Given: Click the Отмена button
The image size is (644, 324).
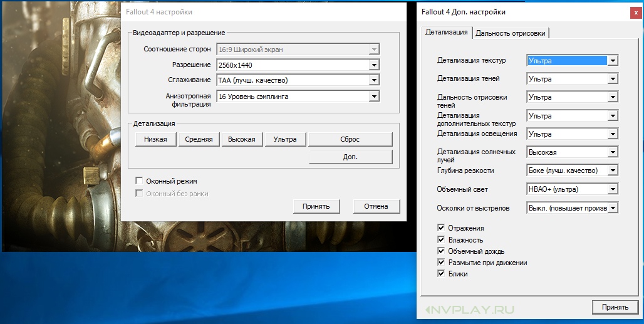Looking at the screenshot, I should click(377, 206).
